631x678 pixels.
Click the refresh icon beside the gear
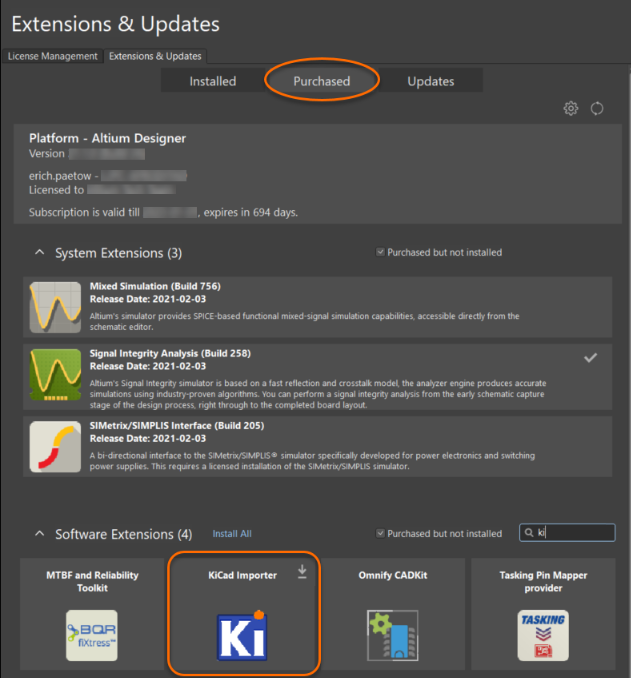(597, 108)
